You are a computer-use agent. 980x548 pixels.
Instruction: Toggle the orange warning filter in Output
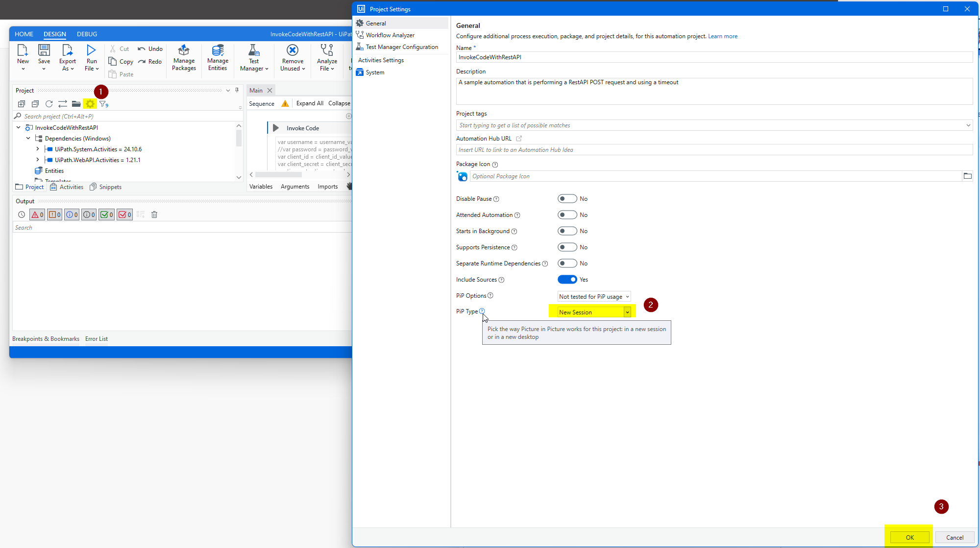click(54, 214)
